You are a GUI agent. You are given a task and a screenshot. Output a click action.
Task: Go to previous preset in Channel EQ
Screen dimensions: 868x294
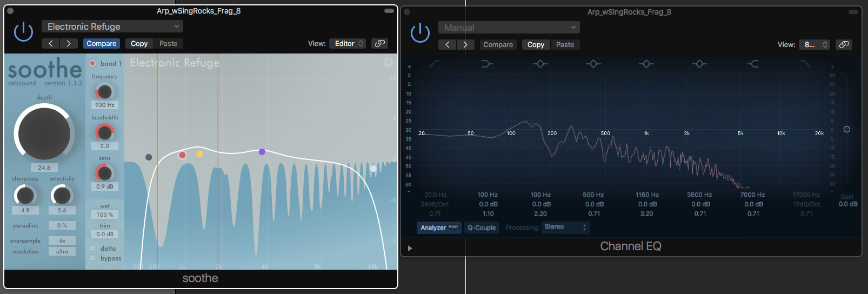point(448,44)
